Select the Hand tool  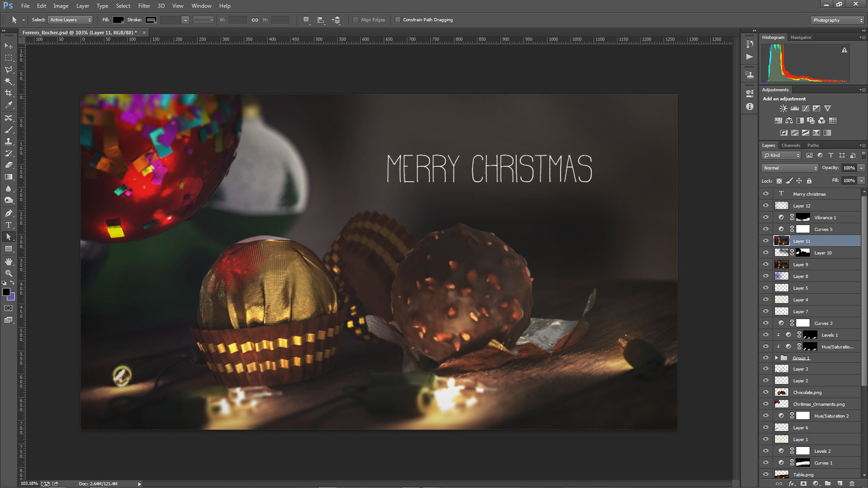(9, 261)
